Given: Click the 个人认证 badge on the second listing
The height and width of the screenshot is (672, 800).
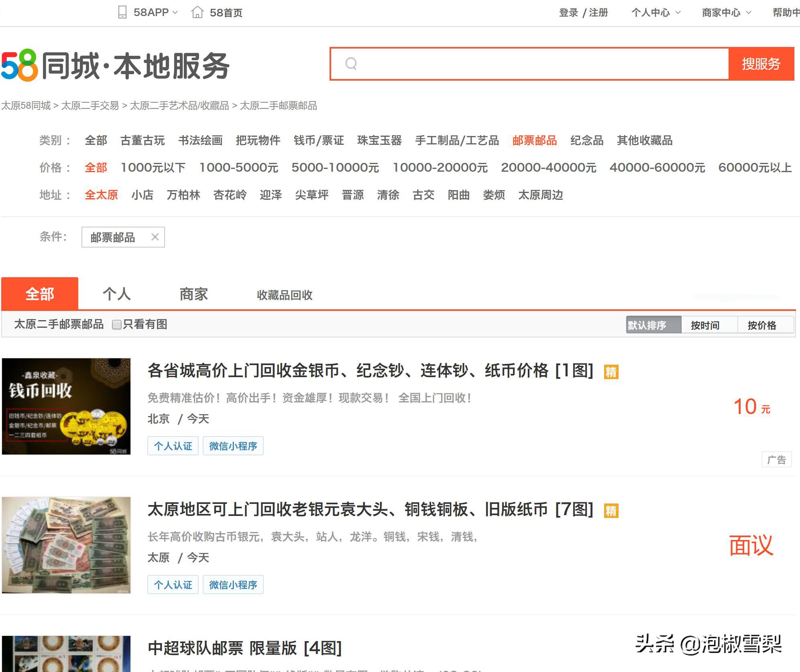Looking at the screenshot, I should pos(173,585).
